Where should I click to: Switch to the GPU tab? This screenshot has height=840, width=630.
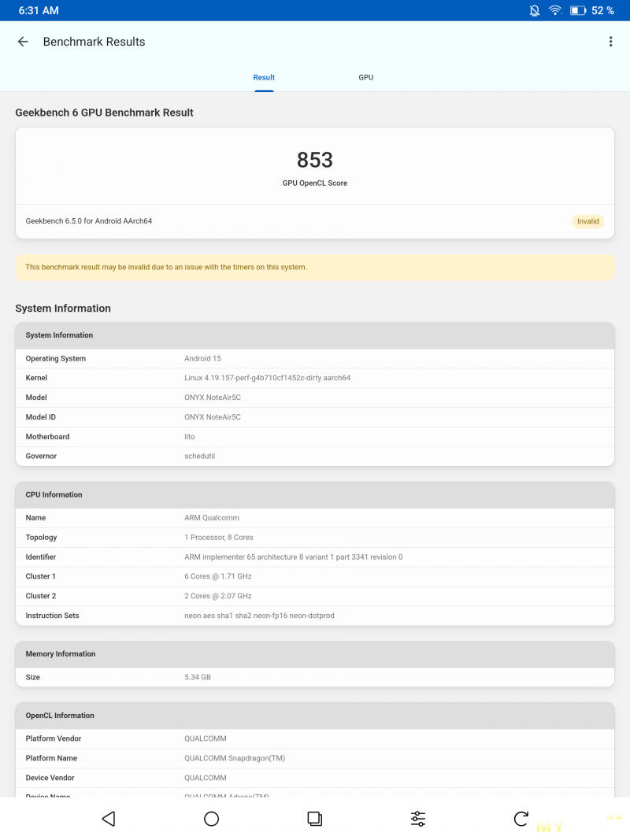click(x=365, y=77)
